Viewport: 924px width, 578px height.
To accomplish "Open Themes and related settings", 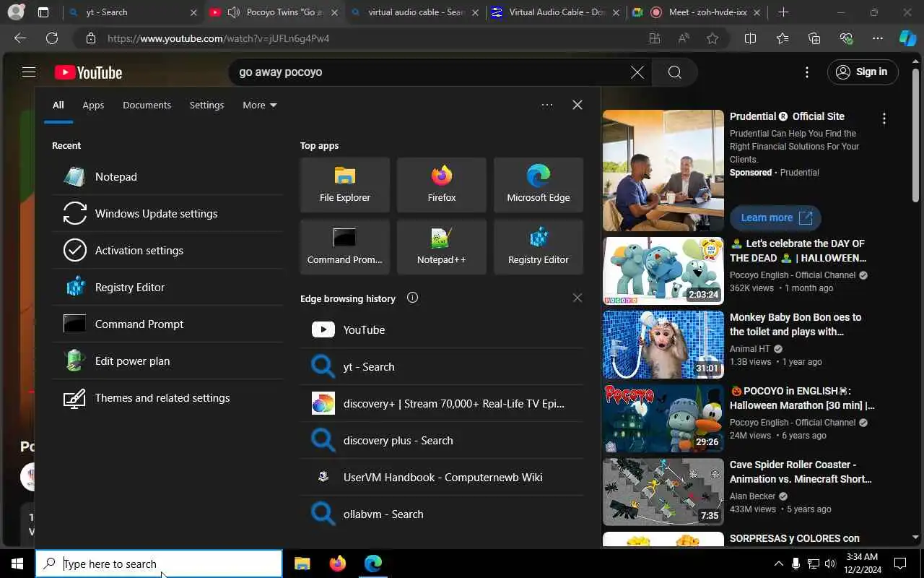I will click(167, 397).
